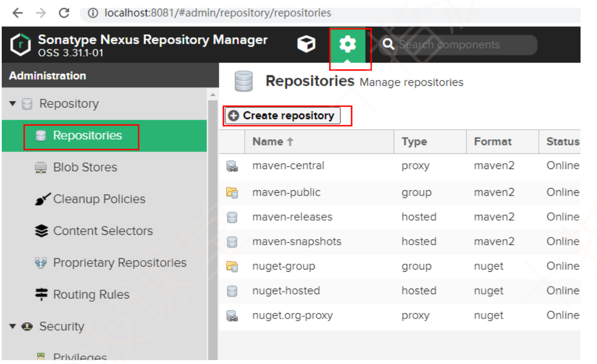Open the maven-releases repository row

[399, 217]
